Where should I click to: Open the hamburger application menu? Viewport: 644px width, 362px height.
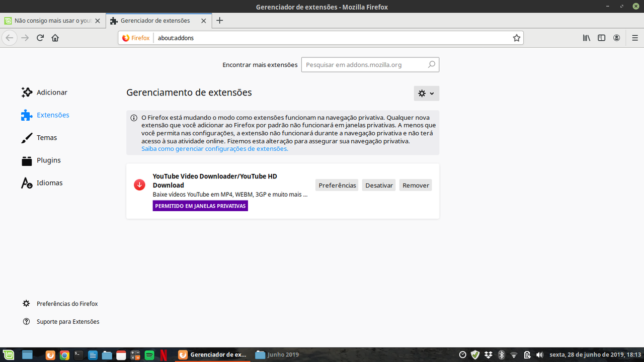click(634, 38)
